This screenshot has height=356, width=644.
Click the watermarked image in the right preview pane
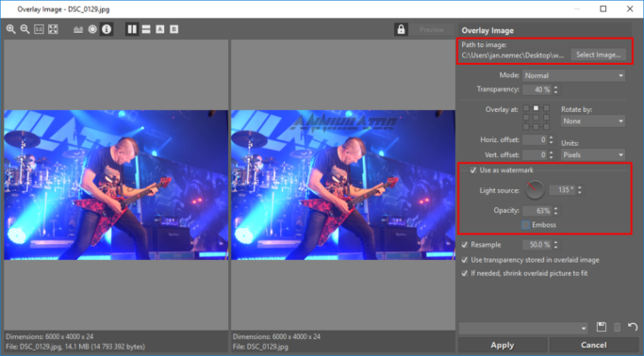point(343,185)
